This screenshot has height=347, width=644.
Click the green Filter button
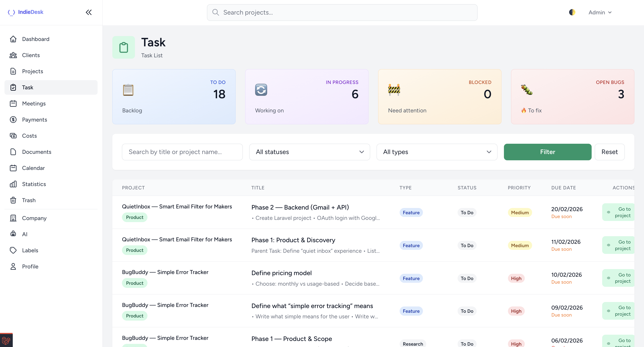pyautogui.click(x=548, y=152)
